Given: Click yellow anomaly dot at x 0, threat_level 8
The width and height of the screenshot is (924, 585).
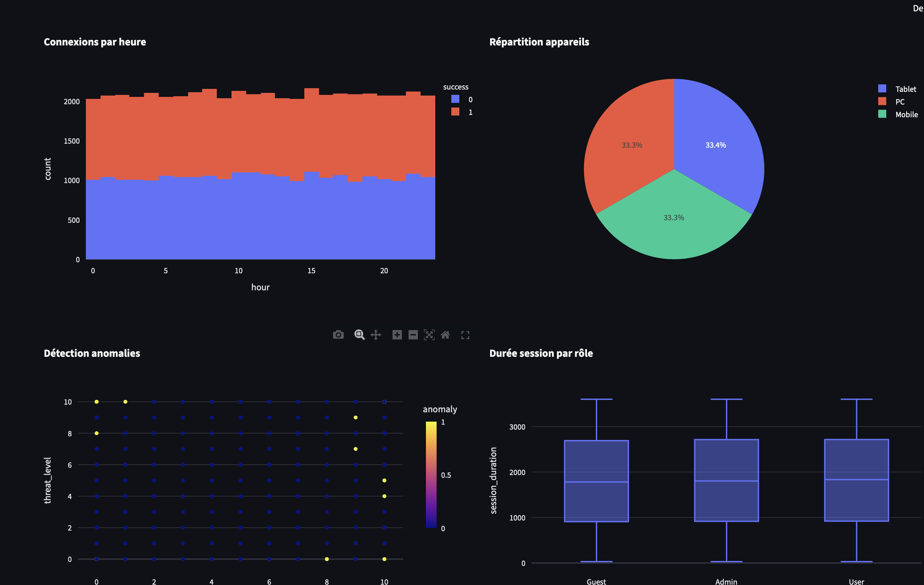Looking at the screenshot, I should click(97, 433).
